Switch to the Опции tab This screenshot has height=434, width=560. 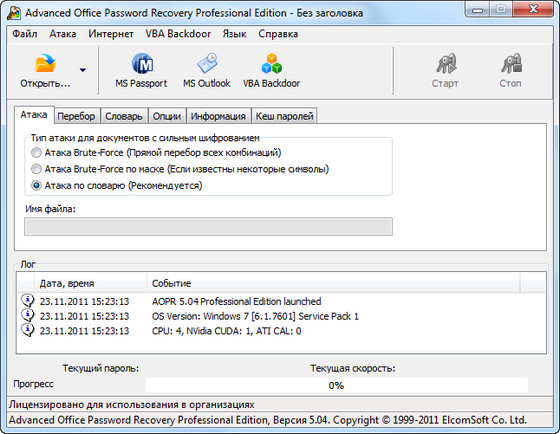click(x=167, y=116)
